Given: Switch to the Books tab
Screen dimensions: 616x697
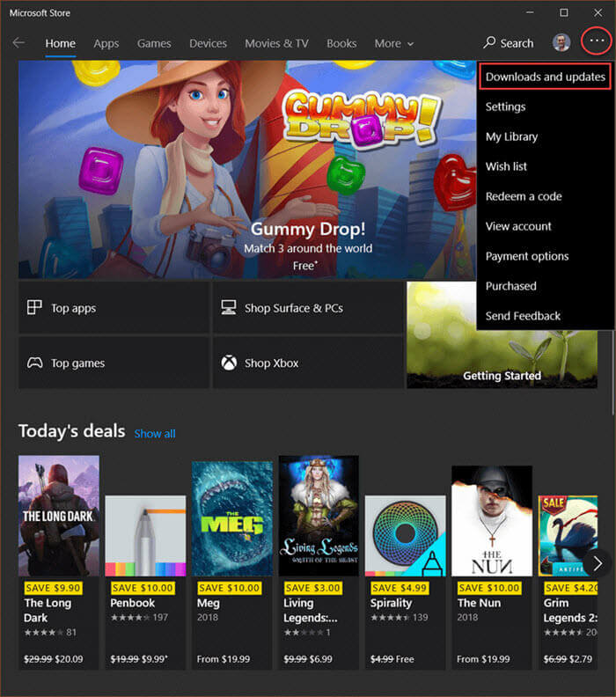Looking at the screenshot, I should 341,44.
